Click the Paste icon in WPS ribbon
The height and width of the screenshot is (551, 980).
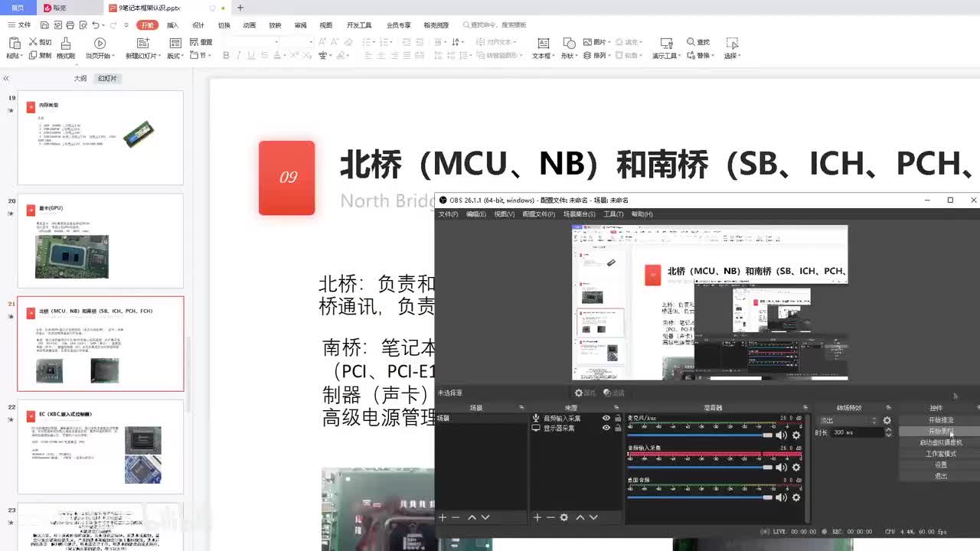[x=14, y=43]
